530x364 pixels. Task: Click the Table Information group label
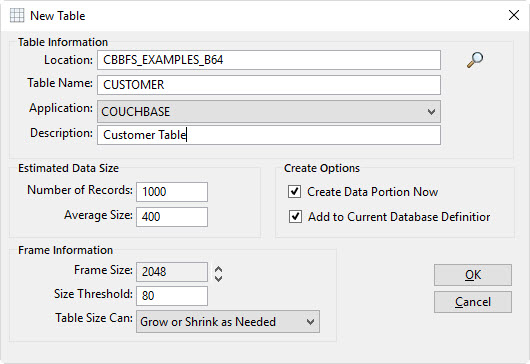click(63, 42)
